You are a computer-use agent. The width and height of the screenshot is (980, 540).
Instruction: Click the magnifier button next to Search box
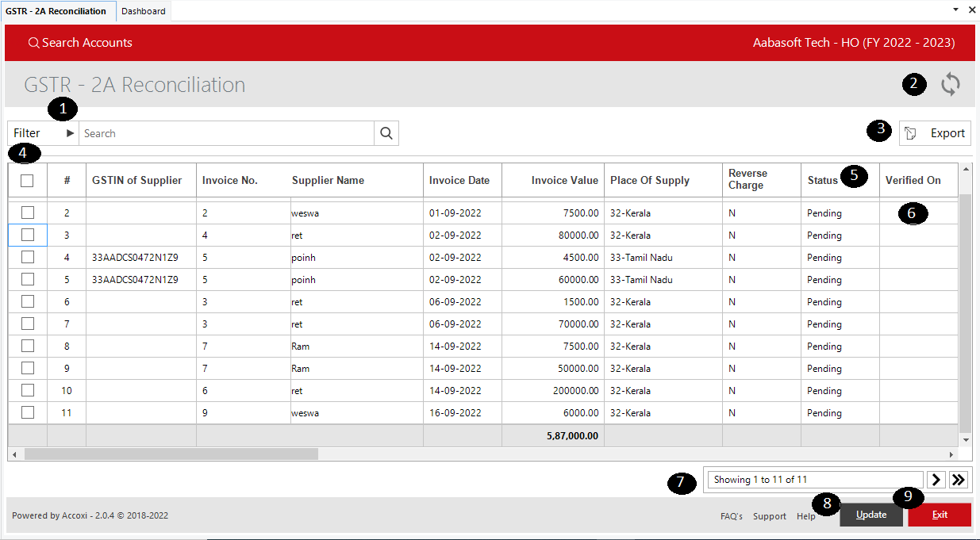coord(386,133)
